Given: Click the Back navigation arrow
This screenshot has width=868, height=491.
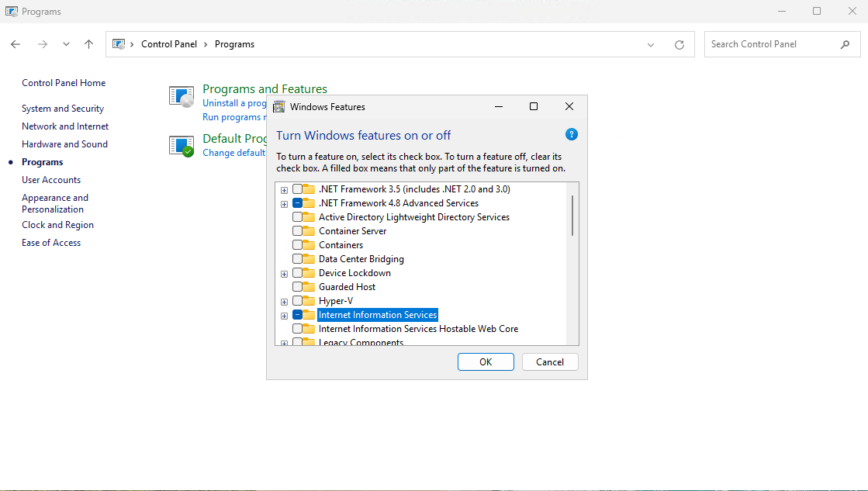Looking at the screenshot, I should [16, 44].
